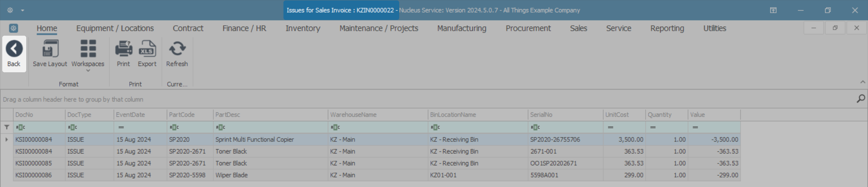This screenshot has width=868, height=187.
Task: Expand the first row indicator arrow
Action: pos(7,140)
